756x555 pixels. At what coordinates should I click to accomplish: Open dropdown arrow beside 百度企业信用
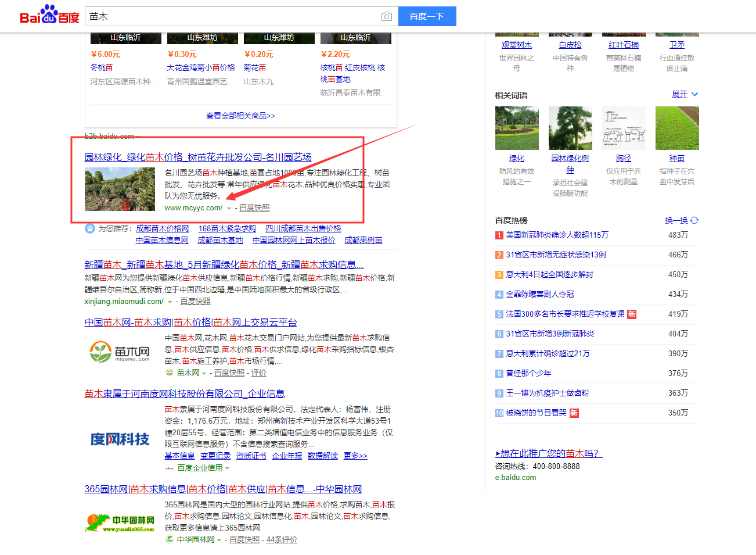[227, 468]
